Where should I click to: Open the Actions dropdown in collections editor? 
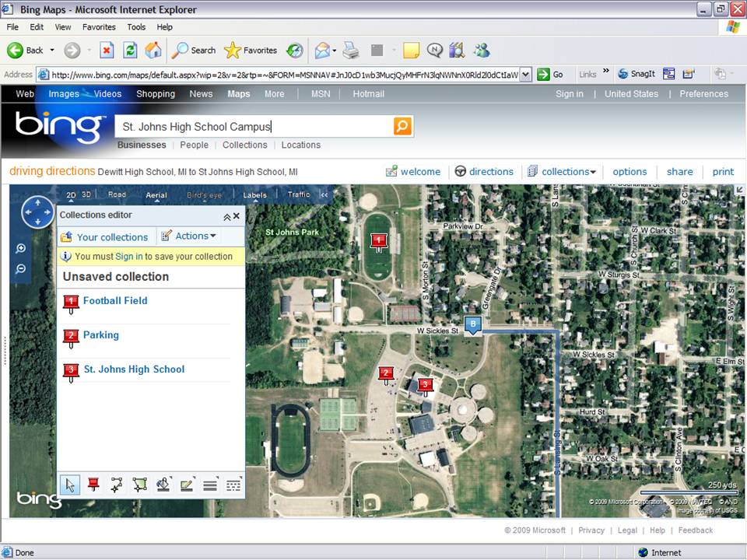click(188, 236)
